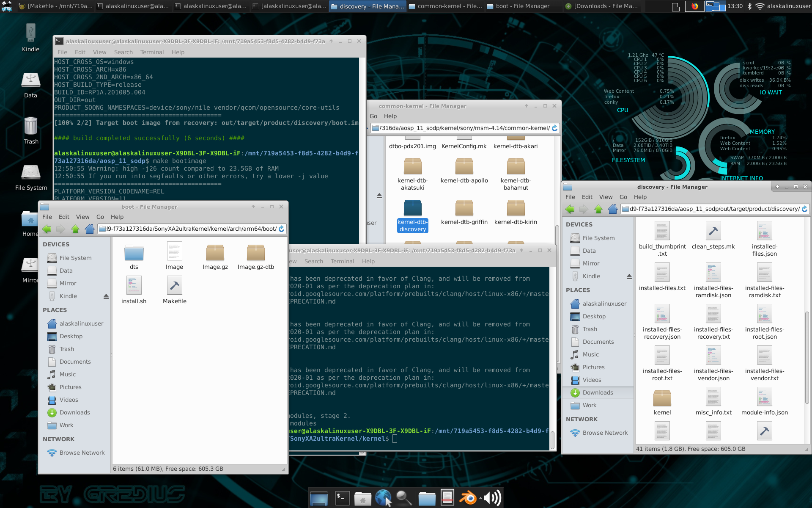Click the green back arrow in boot File Manager
The height and width of the screenshot is (508, 812).
click(x=47, y=229)
